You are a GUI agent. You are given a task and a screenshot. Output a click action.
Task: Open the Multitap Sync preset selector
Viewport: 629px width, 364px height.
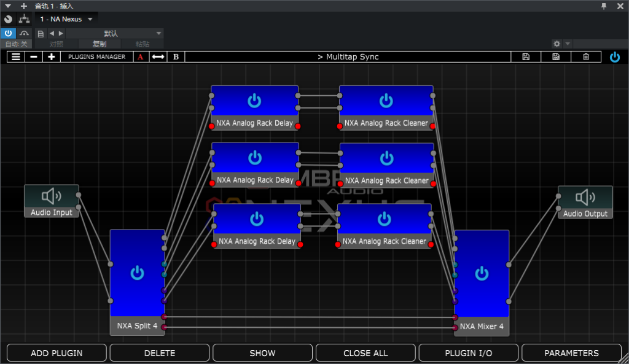(x=348, y=57)
